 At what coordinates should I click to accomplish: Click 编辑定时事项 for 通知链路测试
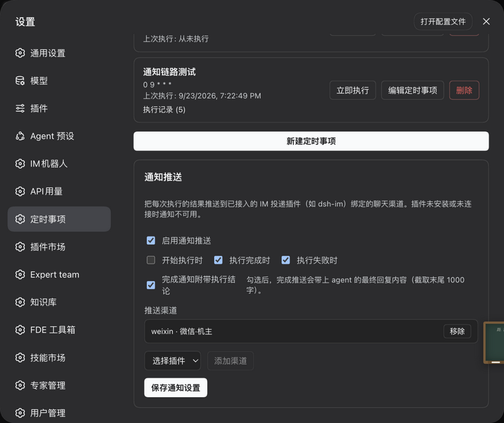(413, 90)
